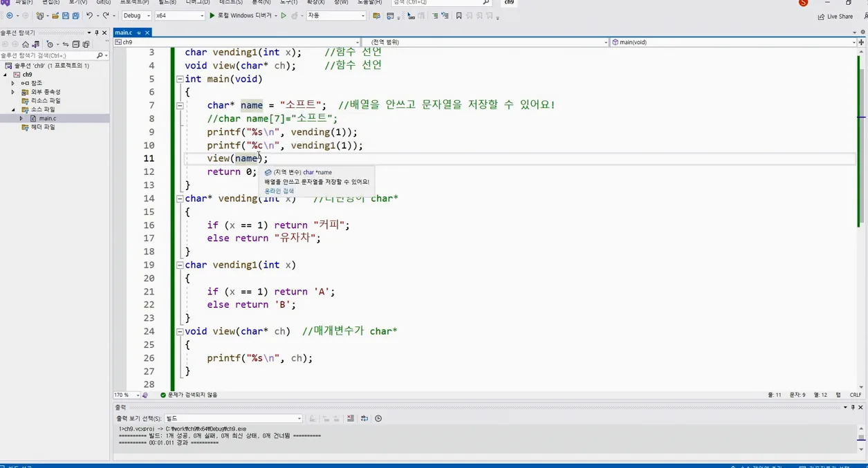Click the new project icon in toolbar
The width and height of the screenshot is (868, 468).
point(40,15)
